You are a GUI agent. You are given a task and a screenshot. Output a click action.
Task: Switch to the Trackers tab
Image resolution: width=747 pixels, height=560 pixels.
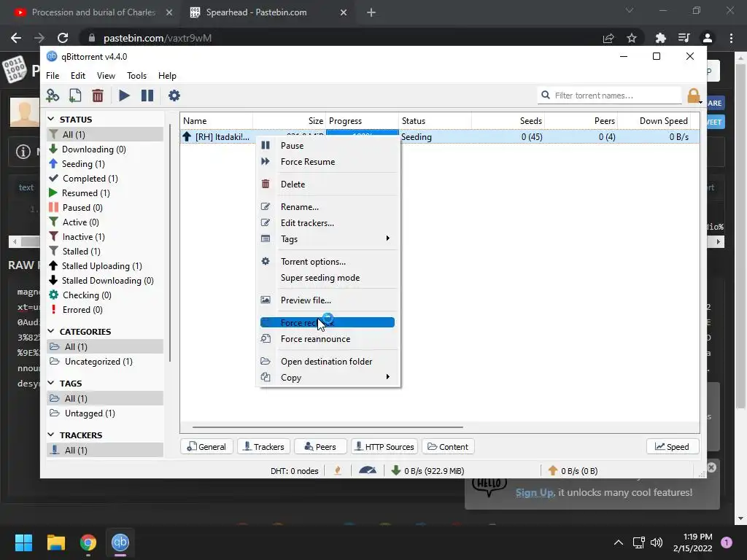[x=263, y=447]
